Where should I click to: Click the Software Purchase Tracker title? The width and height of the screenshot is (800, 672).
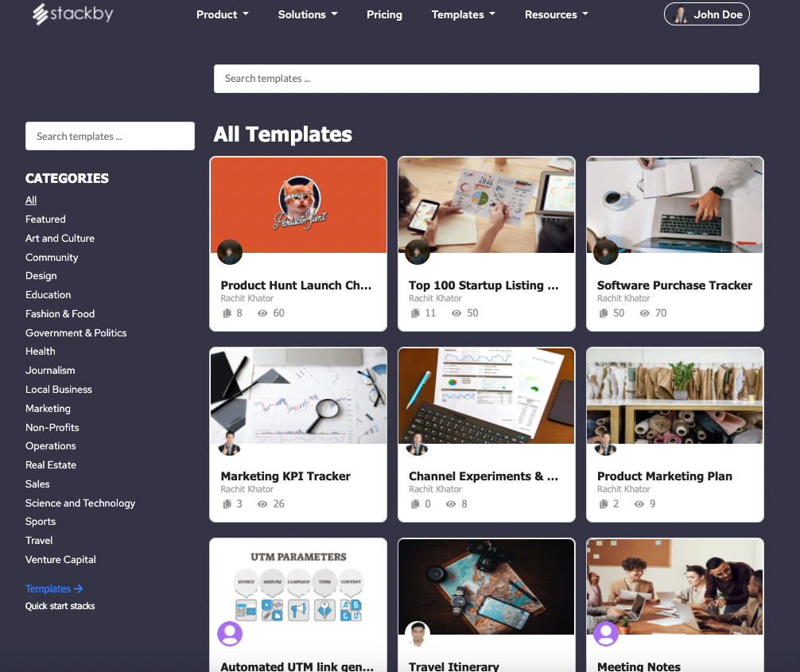point(674,286)
